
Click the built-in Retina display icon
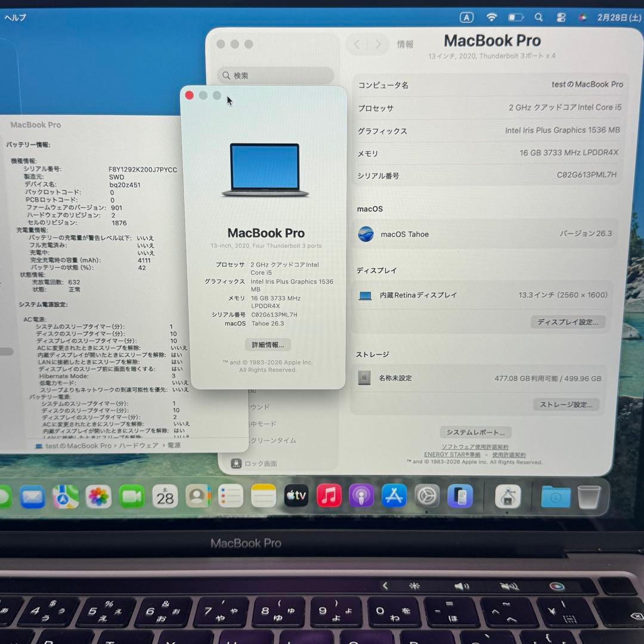pyautogui.click(x=365, y=295)
